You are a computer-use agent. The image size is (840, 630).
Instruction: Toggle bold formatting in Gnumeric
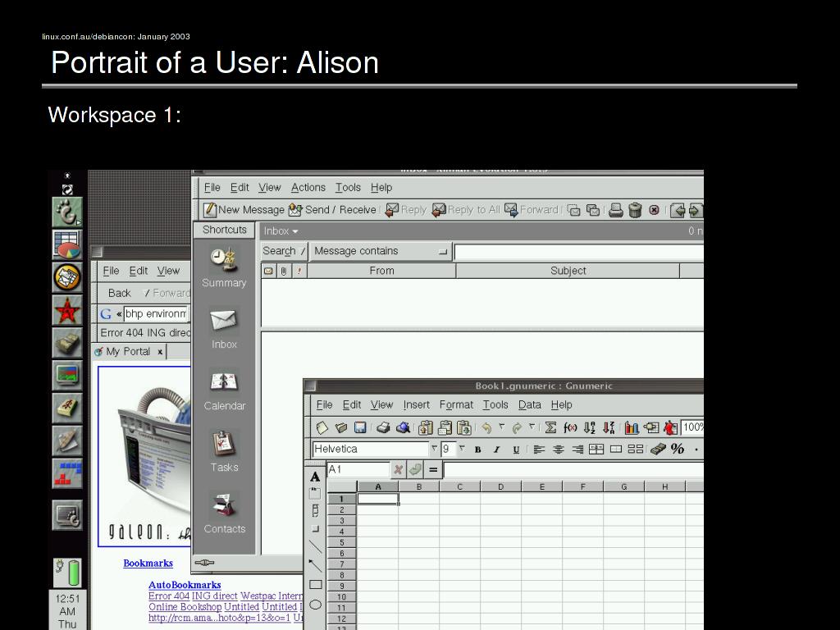tap(477, 450)
